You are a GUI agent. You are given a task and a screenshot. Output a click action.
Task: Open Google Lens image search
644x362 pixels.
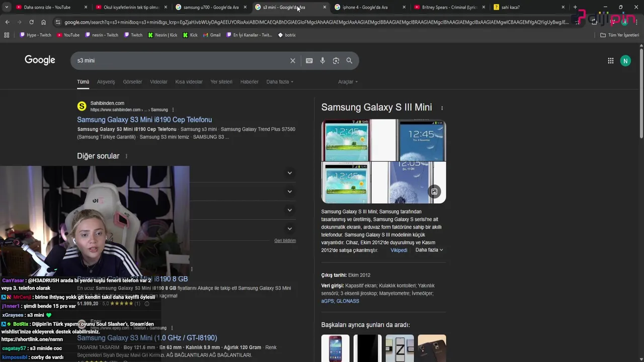(336, 61)
